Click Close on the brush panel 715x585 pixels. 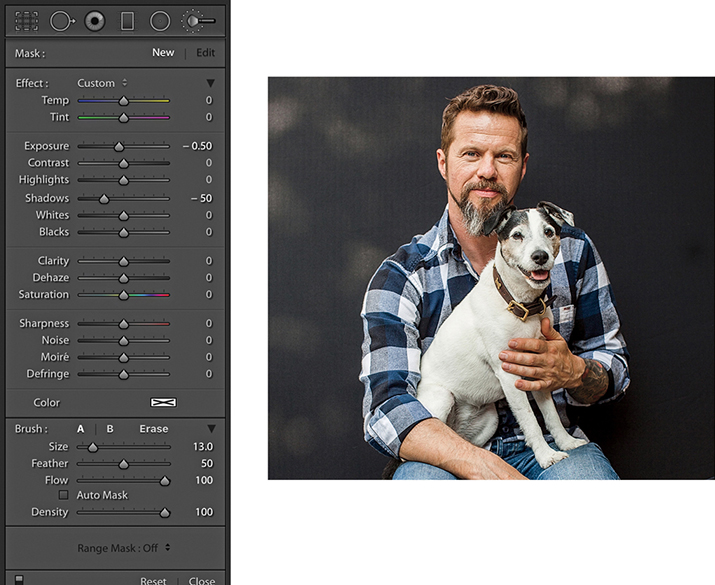[202, 580]
